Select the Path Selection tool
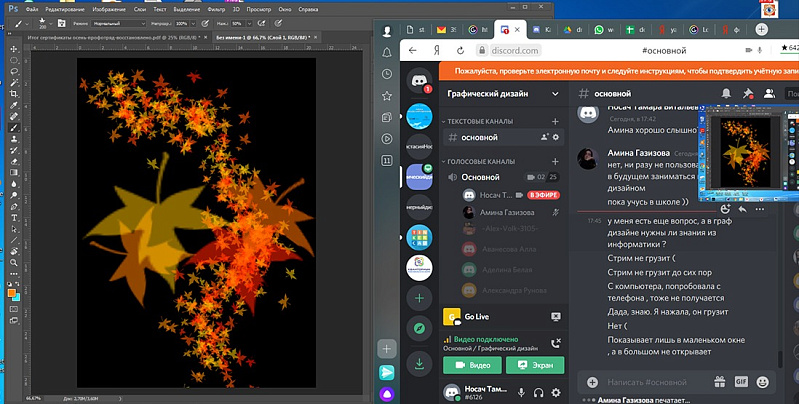The width and height of the screenshot is (799, 404). [14, 229]
